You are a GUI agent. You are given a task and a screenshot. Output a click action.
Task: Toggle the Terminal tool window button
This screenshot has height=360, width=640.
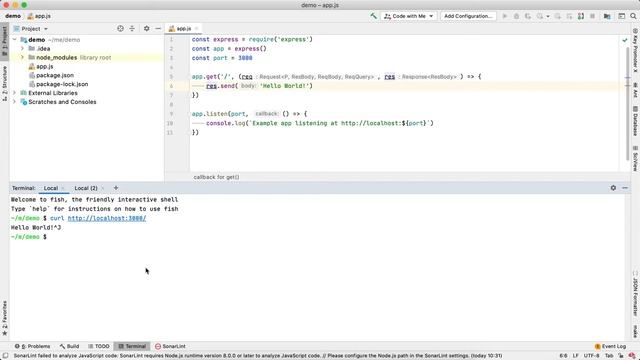click(132, 346)
